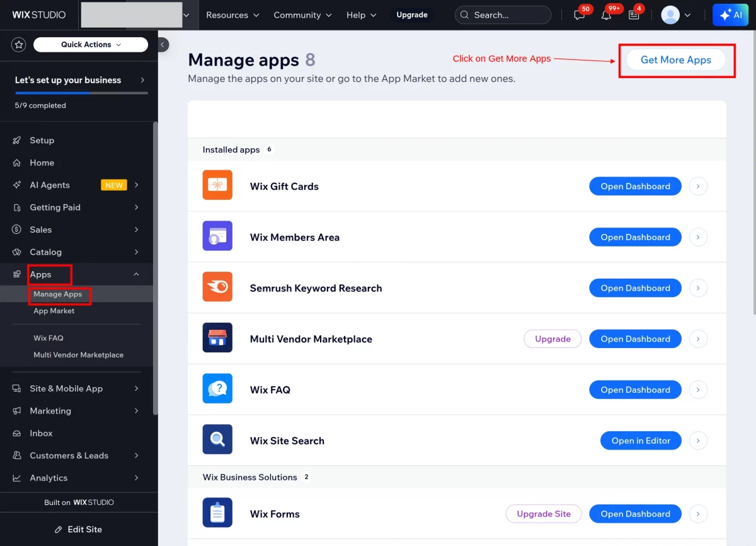Screen dimensions: 756x546
Task: Expand the Site & Mobile App chevron
Action: point(137,388)
